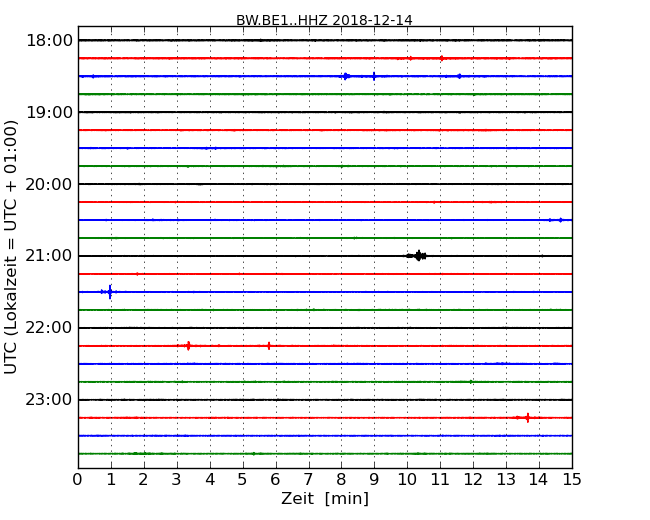Click x-axis tick label 11
The height and width of the screenshot is (520, 650).
point(440,479)
